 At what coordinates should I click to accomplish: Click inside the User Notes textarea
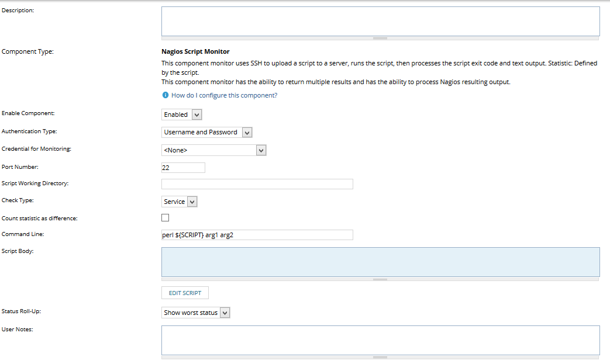tap(380, 339)
